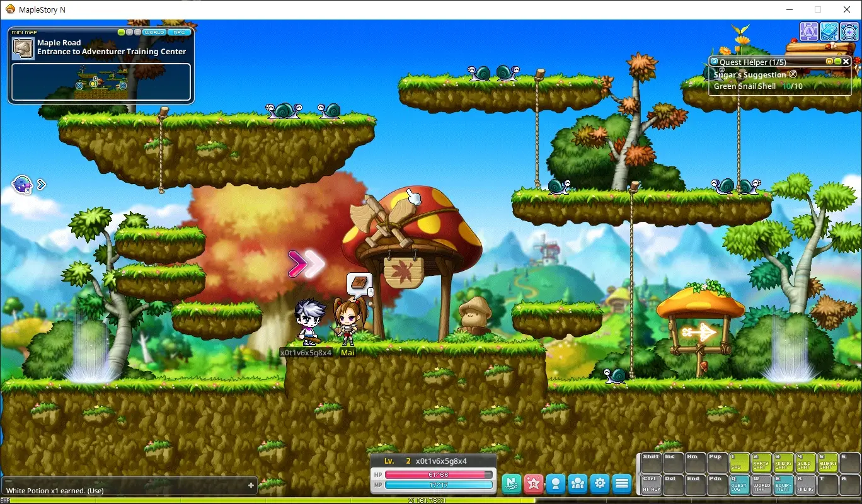
Task: Open the Q QUEST LOG slot
Action: click(x=740, y=484)
